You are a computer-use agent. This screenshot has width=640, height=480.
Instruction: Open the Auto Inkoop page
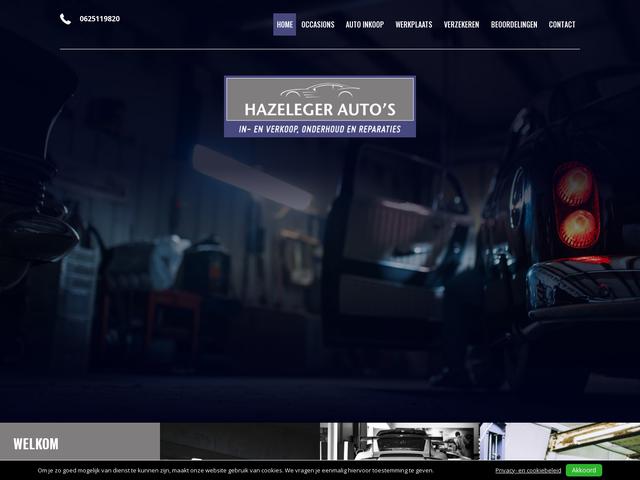(x=365, y=24)
